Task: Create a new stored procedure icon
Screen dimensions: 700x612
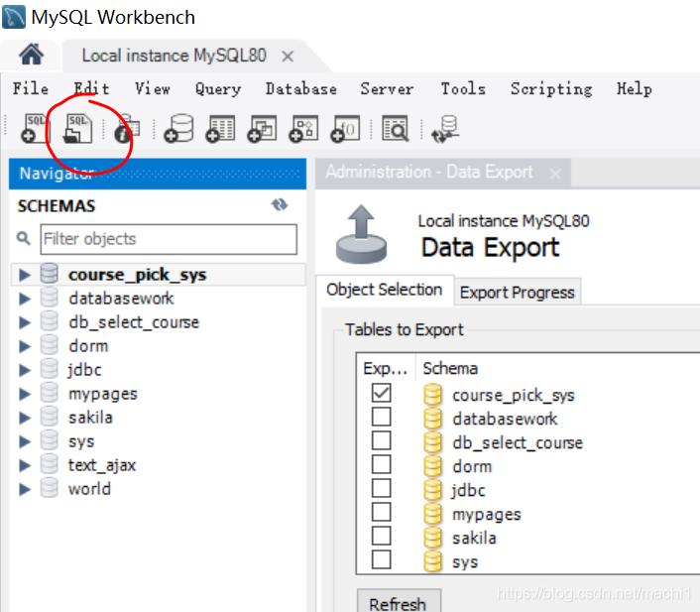Action: tap(303, 129)
